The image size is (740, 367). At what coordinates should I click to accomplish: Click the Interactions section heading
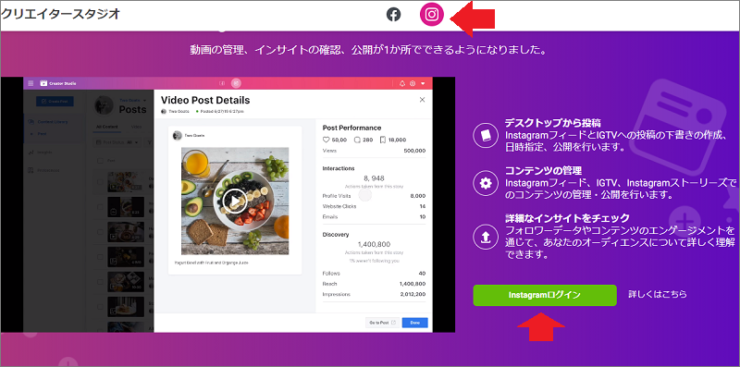tap(338, 168)
